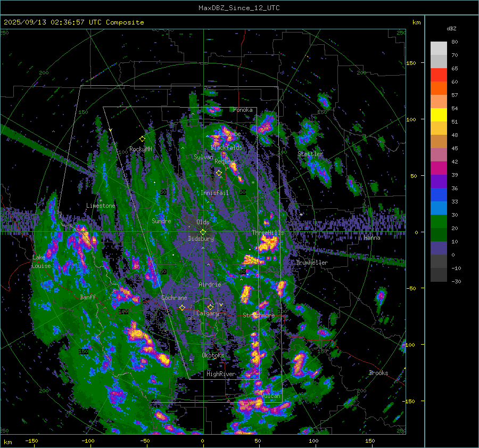Click the 65 value on the dBZ legend
The image size is (479, 448).
pyautogui.click(x=455, y=69)
